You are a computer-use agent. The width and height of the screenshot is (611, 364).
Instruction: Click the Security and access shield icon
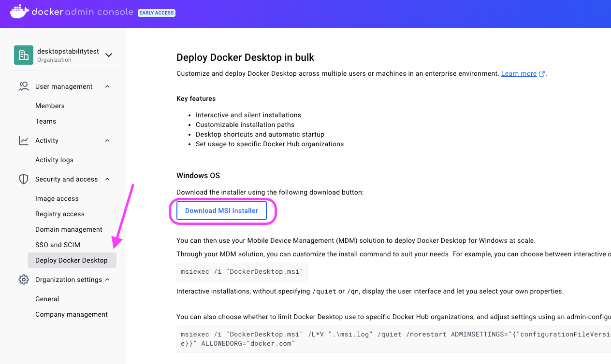(24, 179)
